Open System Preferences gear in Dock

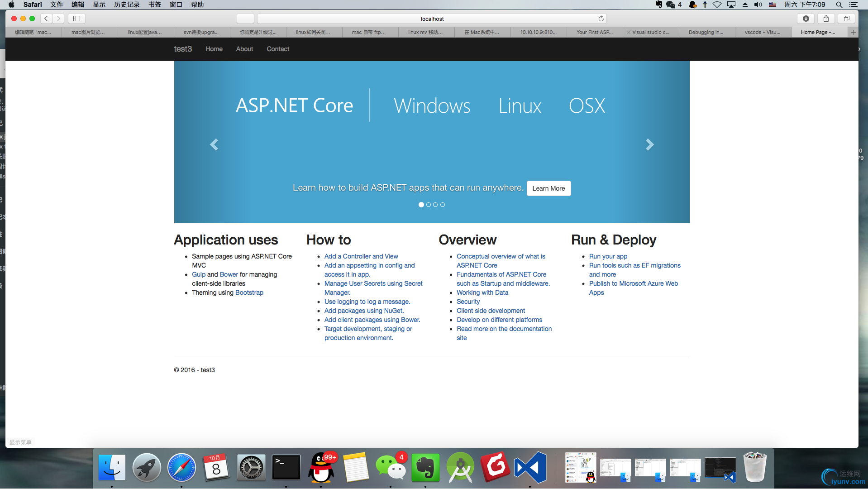(251, 467)
